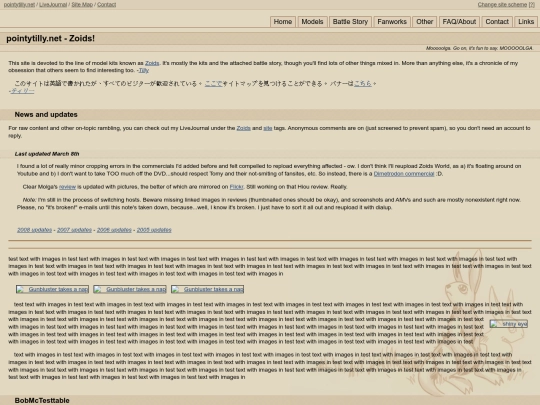This screenshot has height=405, width=540.
Task: Click the pointytilly.net breadcrumb link
Action: click(x=19, y=4)
